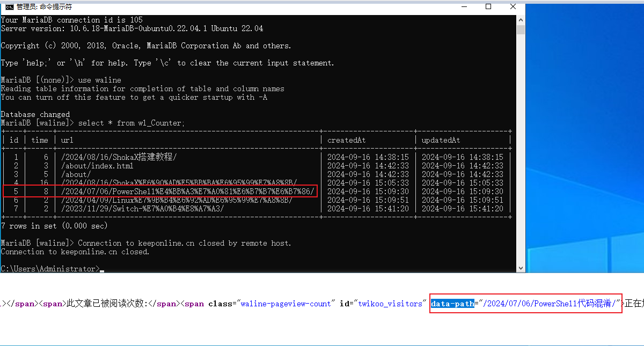The image size is (644, 346).
Task: Click the createdAt column header
Action: click(x=347, y=140)
